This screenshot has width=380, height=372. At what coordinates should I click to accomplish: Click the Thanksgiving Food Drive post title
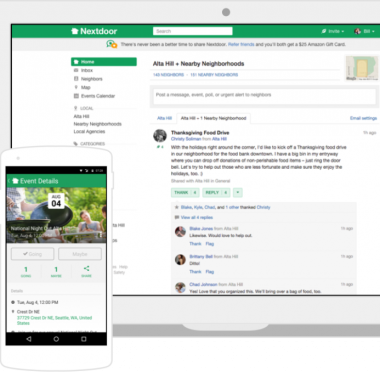click(x=200, y=133)
